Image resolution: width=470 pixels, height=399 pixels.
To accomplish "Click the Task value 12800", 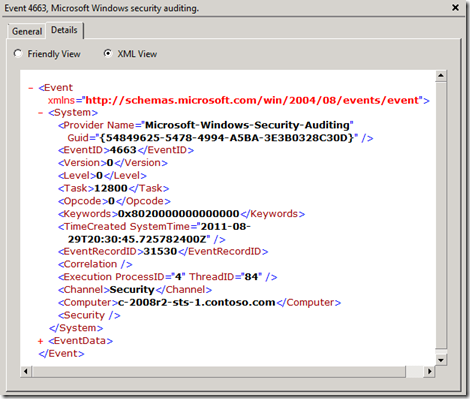I will coord(111,188).
